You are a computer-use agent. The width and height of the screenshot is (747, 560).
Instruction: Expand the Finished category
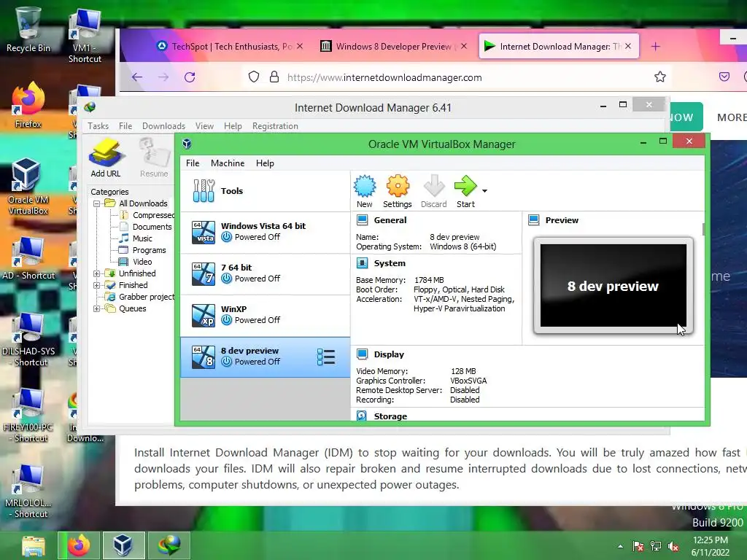[x=97, y=285]
